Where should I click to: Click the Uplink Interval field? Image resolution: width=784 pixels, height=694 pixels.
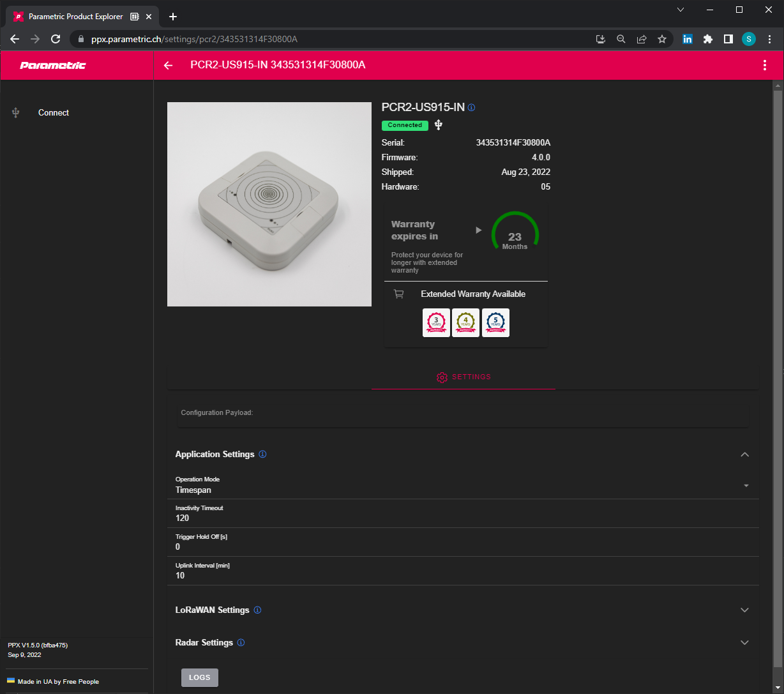tap(463, 575)
